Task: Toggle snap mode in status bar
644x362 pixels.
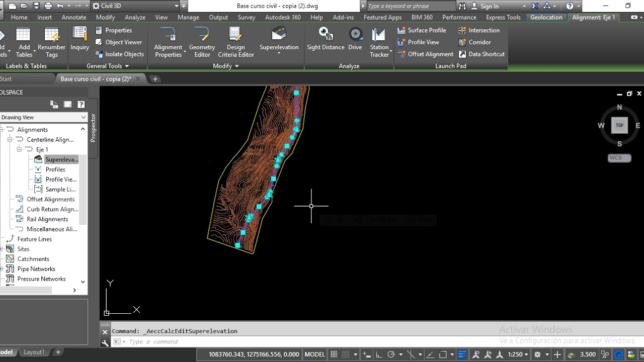Action: (x=345, y=354)
